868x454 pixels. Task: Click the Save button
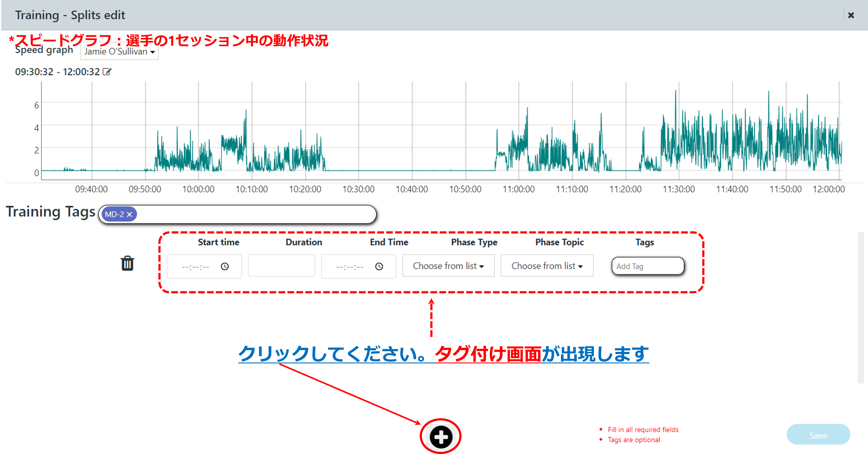point(818,435)
